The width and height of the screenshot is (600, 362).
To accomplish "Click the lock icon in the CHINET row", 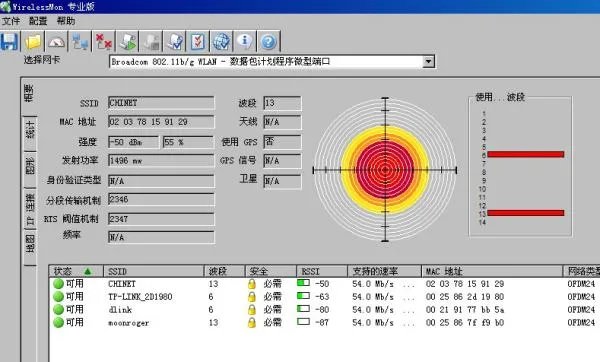I will (251, 284).
